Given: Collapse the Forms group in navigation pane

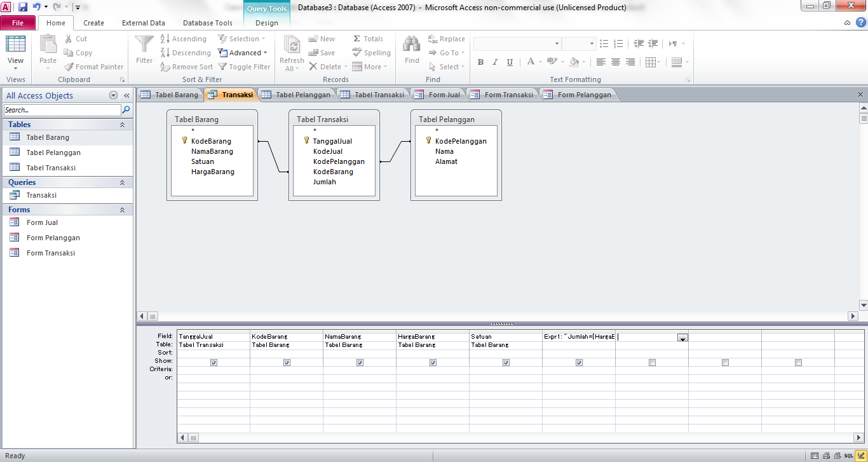Looking at the screenshot, I should 122,210.
